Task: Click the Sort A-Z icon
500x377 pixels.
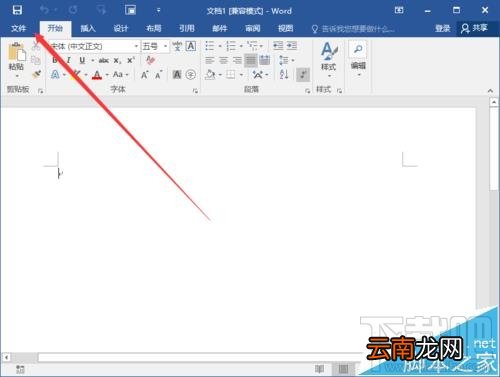Action: click(x=284, y=74)
